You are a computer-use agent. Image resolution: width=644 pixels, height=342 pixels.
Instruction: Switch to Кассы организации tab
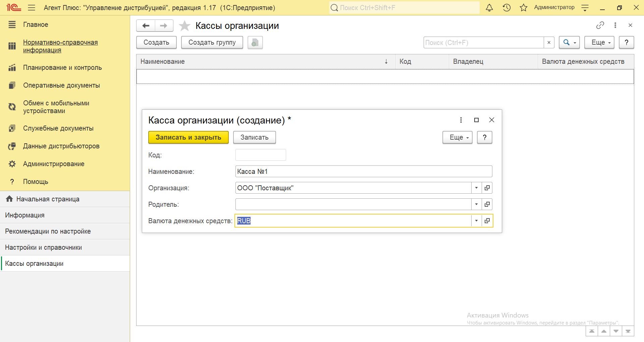(x=65, y=263)
